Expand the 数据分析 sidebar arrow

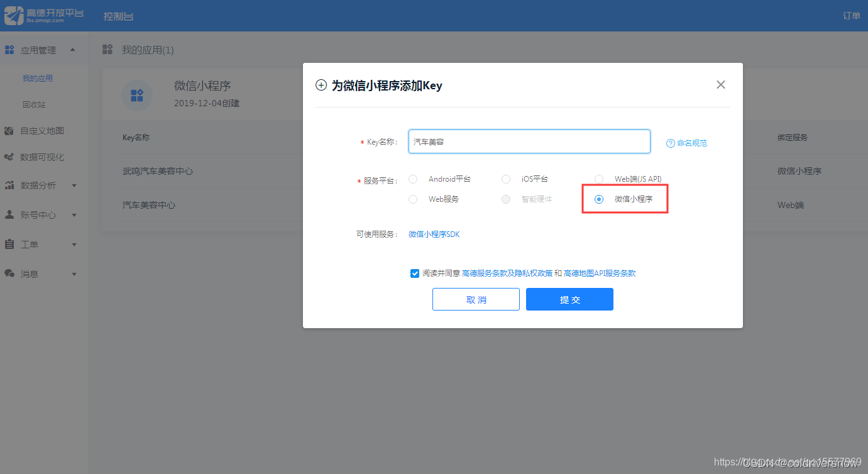(74, 185)
